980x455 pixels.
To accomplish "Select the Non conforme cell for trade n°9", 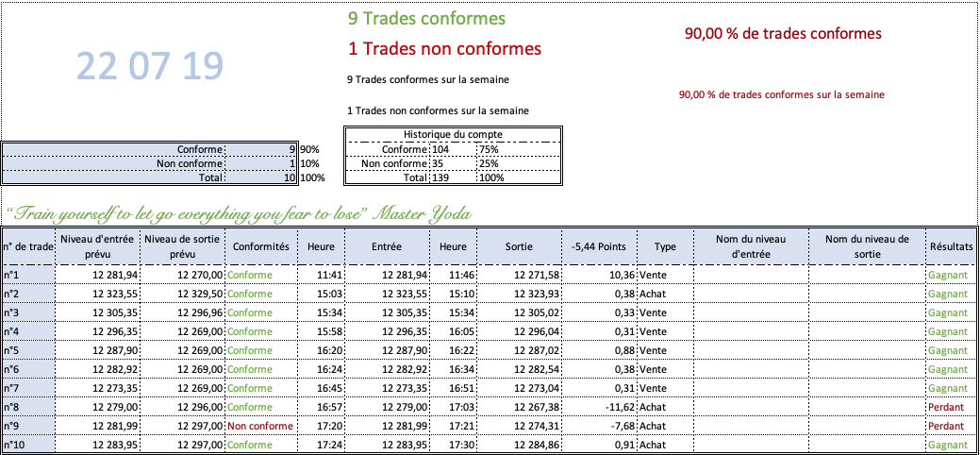I will coord(261,426).
